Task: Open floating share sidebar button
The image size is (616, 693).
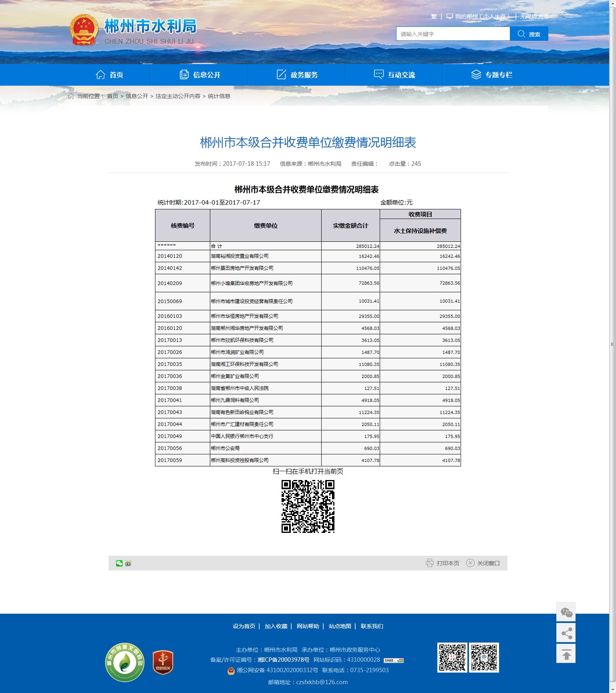Action: (x=566, y=633)
